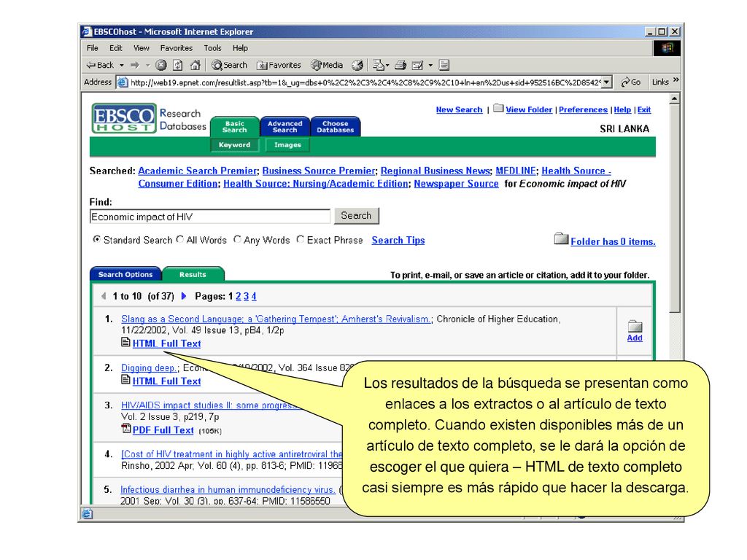
Task: Click the Find text input field
Action: point(209,217)
